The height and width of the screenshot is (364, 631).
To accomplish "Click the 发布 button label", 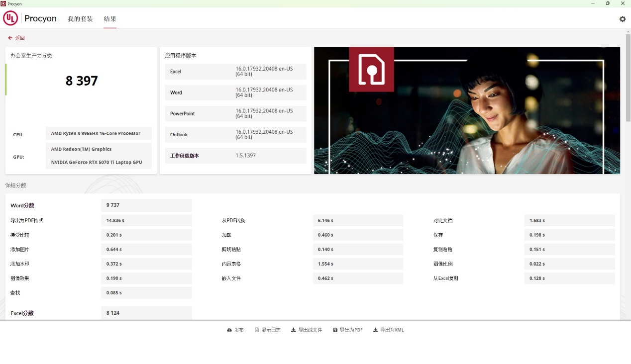I will [239, 330].
